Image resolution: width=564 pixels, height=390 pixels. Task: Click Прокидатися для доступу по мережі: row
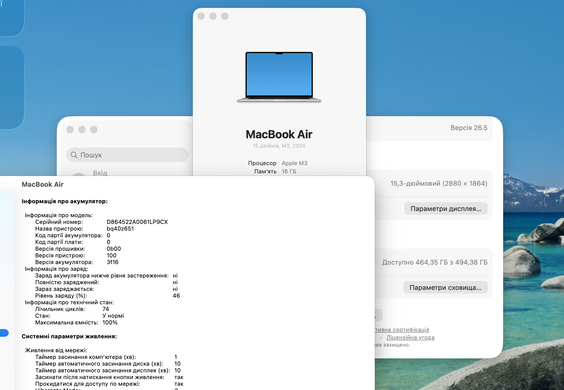click(109, 384)
